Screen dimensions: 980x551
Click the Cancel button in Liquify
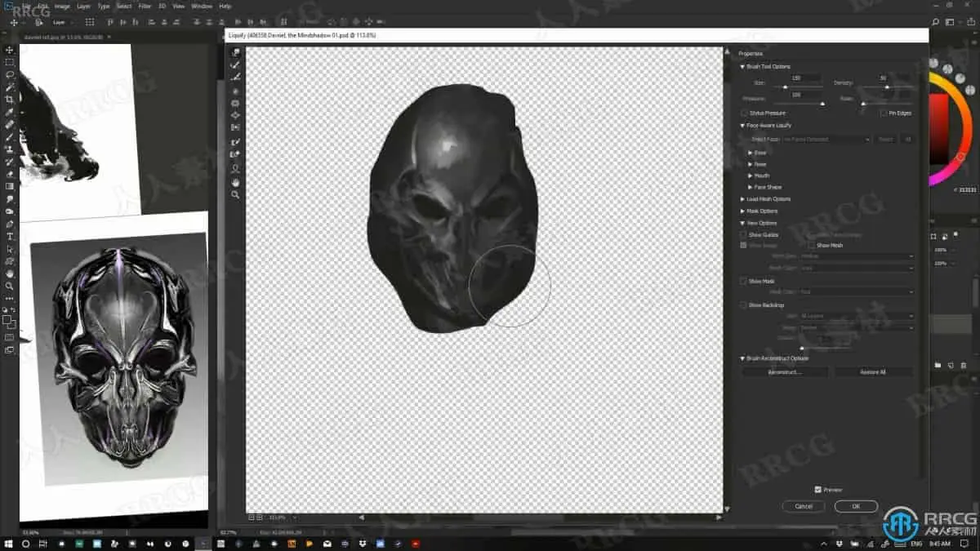[x=804, y=506]
